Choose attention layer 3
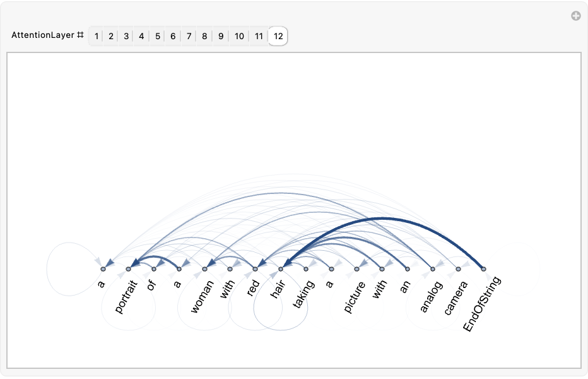This screenshot has width=588, height=379. (x=126, y=36)
